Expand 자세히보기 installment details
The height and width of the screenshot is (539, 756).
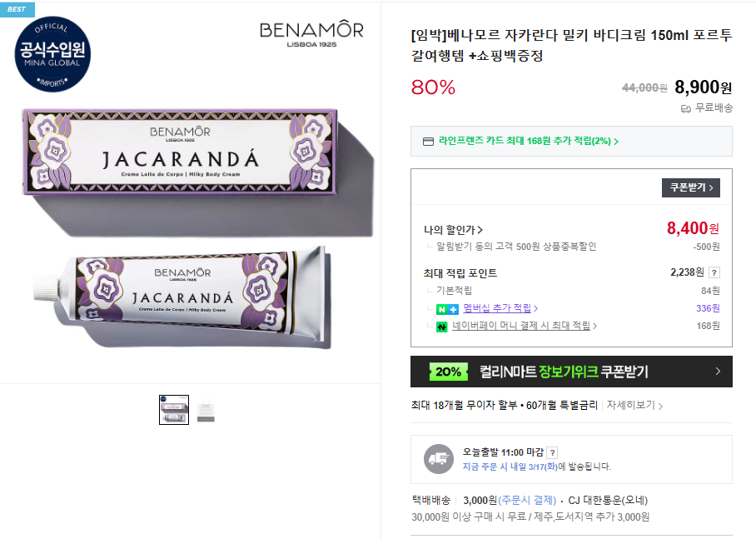coord(634,406)
